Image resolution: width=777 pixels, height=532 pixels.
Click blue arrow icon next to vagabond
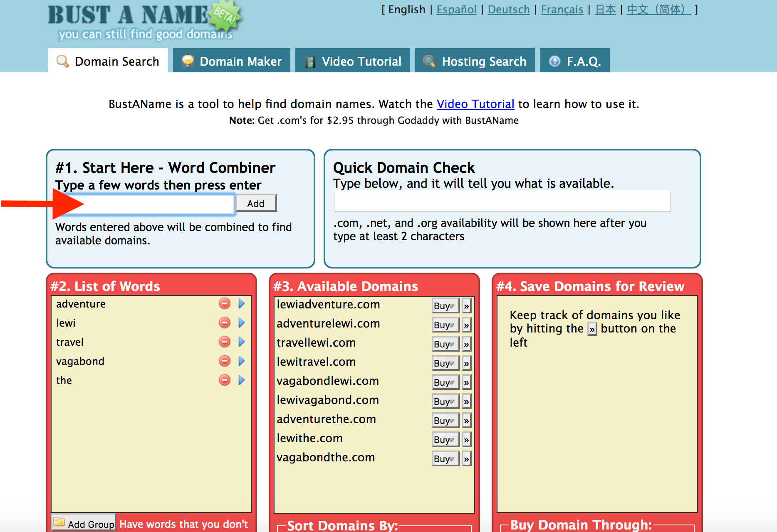click(242, 361)
